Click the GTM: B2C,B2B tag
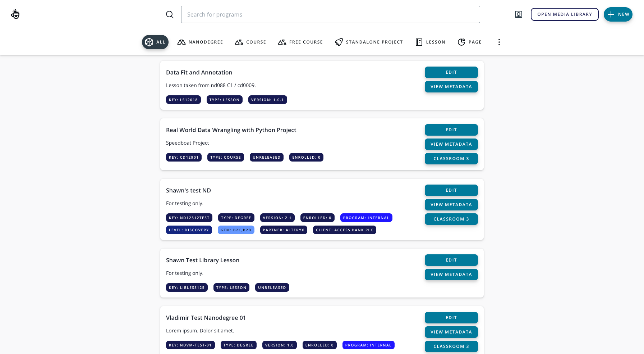The width and height of the screenshot is (644, 354). 236,230
